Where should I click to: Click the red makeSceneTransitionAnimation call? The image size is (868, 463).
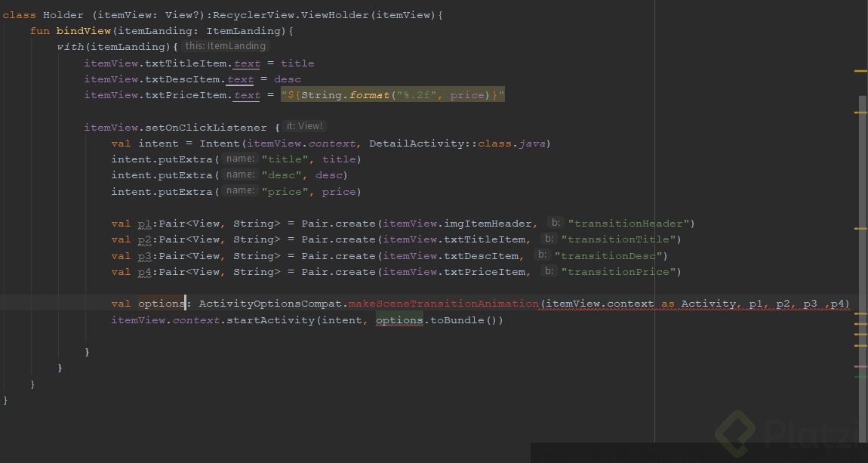tap(444, 304)
